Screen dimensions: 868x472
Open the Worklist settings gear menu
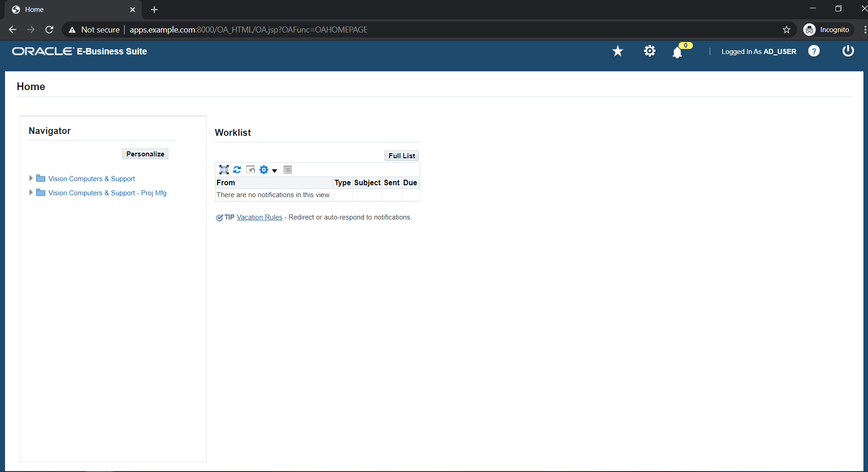[264, 169]
